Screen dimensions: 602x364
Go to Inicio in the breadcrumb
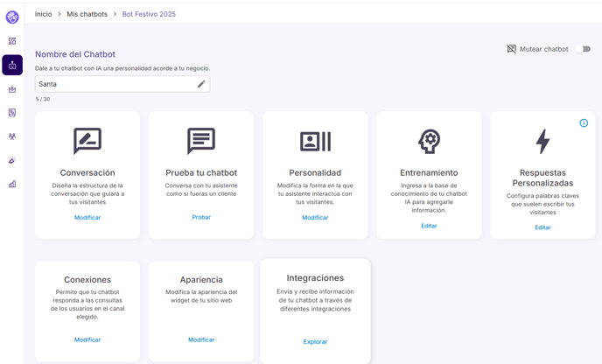point(43,14)
